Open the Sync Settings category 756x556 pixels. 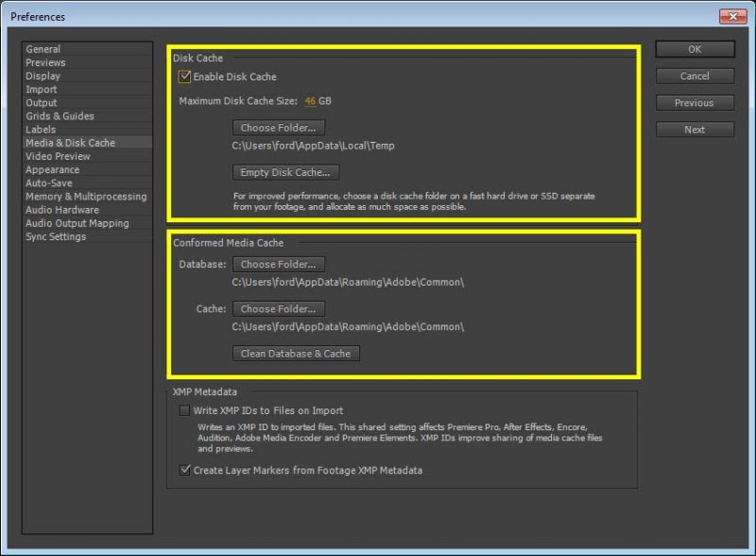pyautogui.click(x=56, y=236)
